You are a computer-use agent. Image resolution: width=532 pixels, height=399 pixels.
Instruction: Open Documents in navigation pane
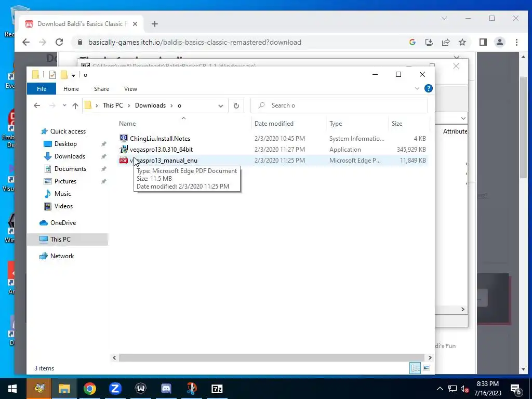[70, 169]
